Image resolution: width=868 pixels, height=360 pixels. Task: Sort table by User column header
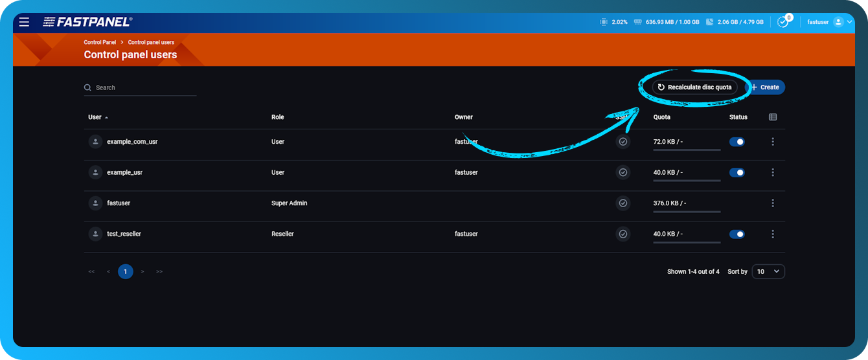pyautogui.click(x=95, y=117)
